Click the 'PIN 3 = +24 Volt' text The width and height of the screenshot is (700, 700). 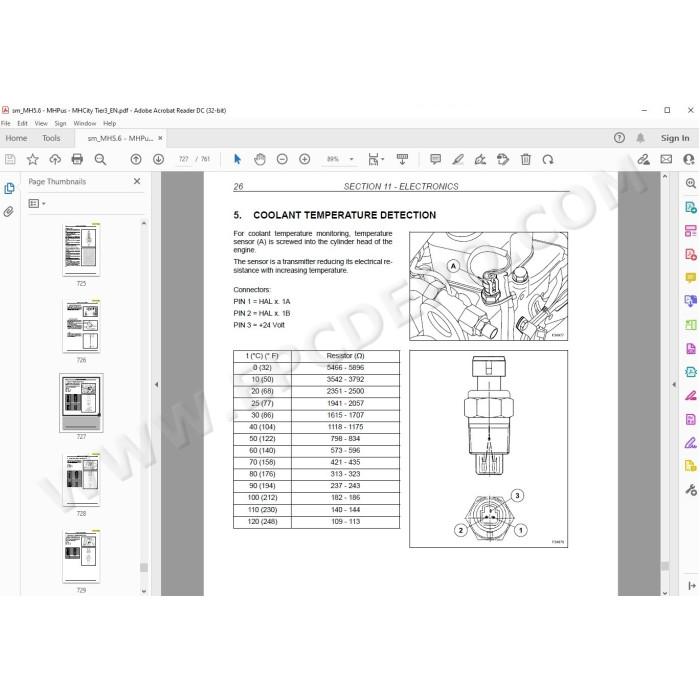(x=259, y=325)
